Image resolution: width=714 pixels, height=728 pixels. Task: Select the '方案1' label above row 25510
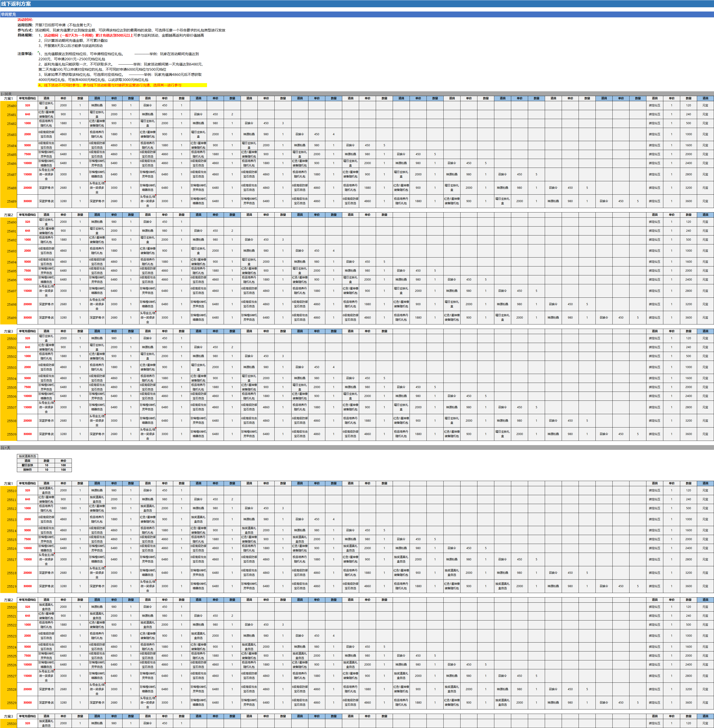[8, 484]
